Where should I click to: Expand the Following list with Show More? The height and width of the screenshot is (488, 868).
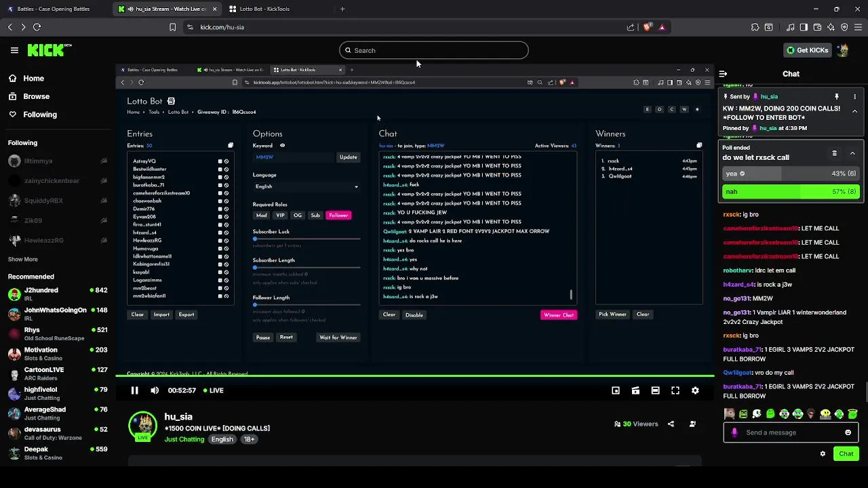23,260
